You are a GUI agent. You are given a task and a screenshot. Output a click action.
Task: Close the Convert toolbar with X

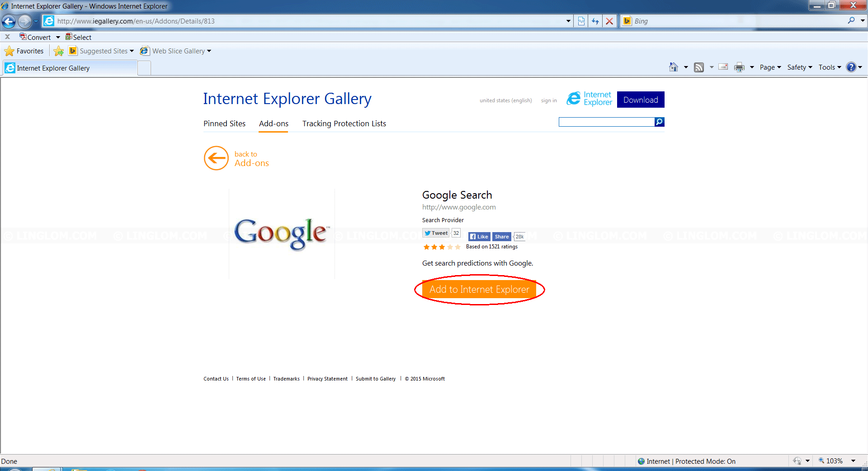[x=7, y=37]
